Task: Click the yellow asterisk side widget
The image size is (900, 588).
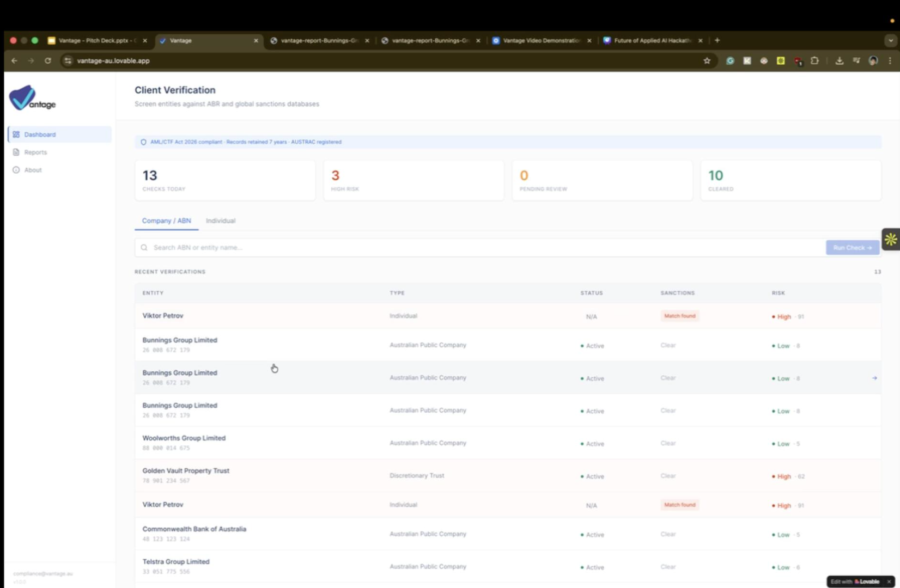Action: pos(891,239)
